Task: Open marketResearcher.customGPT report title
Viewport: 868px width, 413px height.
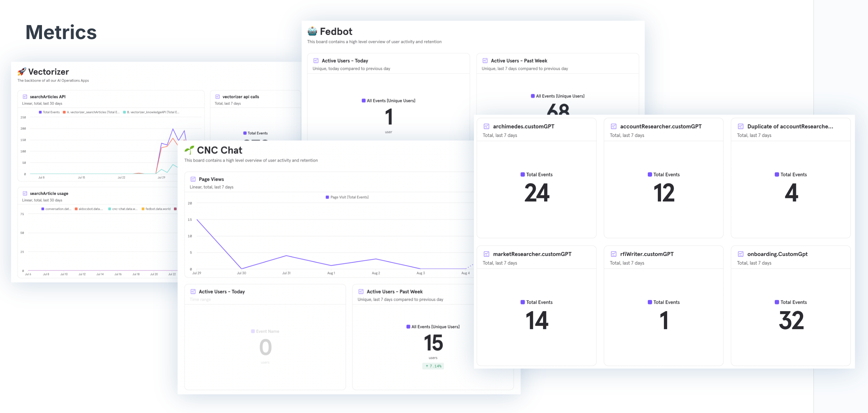Action: [x=532, y=254]
